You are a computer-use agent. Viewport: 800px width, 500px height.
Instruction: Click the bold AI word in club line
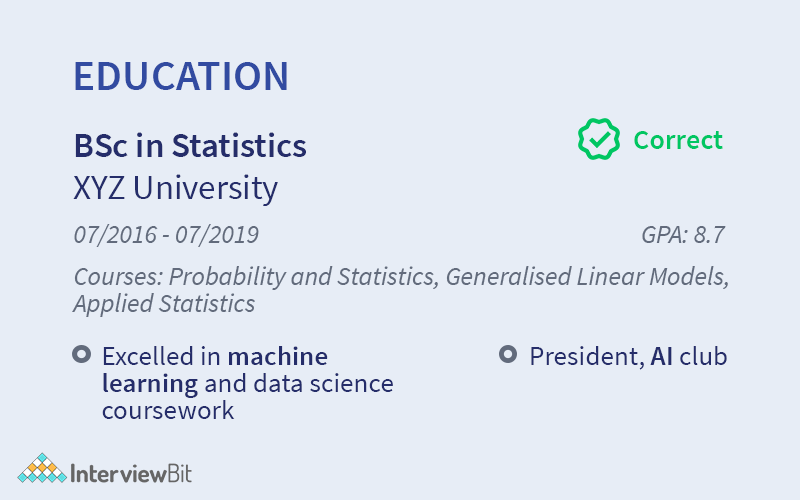click(x=661, y=356)
